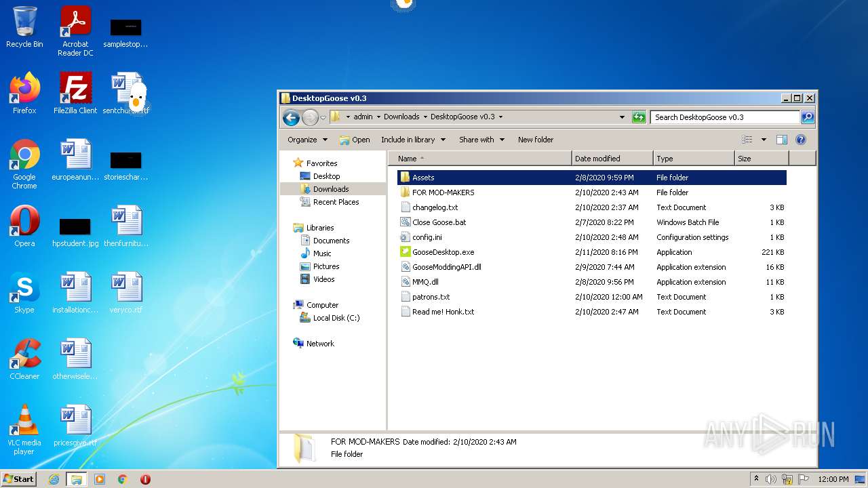
Task: Select the FOR MOD-MAKERS folder icon
Action: 406,192
